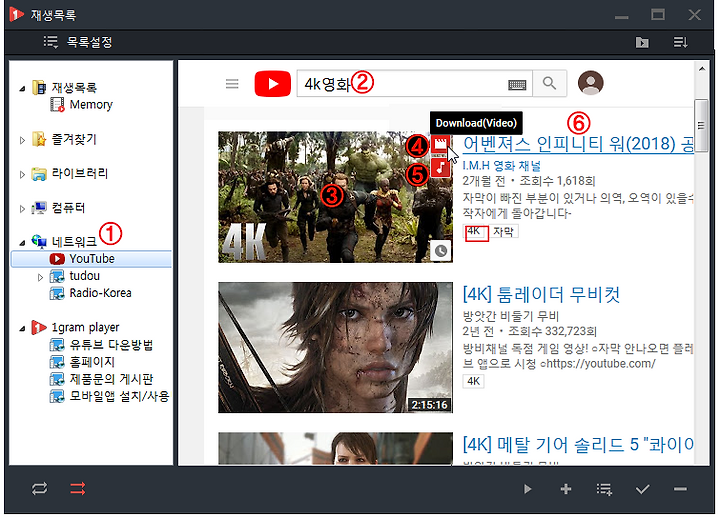Click the 2개월 전 · 조회수 1,618회 text

point(529,181)
